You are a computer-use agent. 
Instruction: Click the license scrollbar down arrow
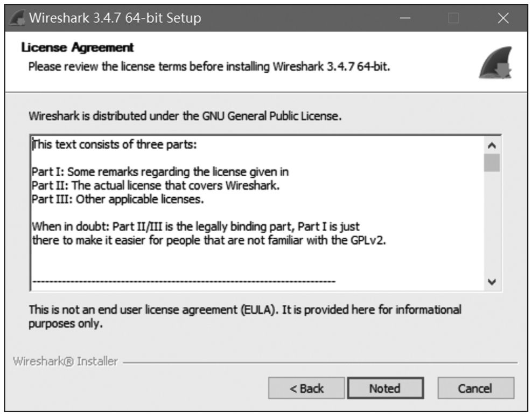(x=492, y=282)
